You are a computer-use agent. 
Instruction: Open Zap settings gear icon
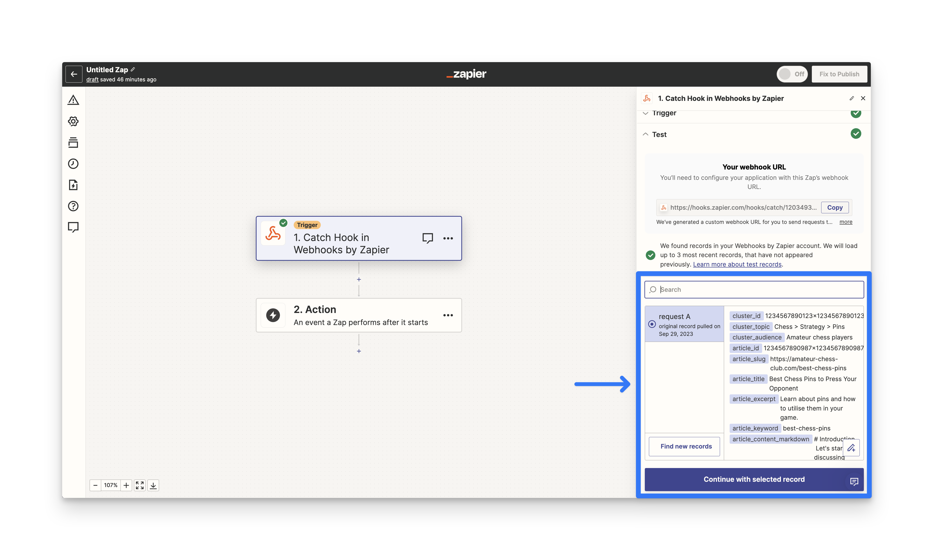(73, 121)
